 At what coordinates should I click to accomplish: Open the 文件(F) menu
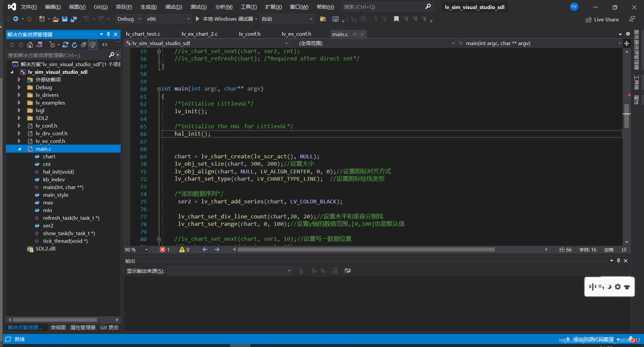click(29, 7)
